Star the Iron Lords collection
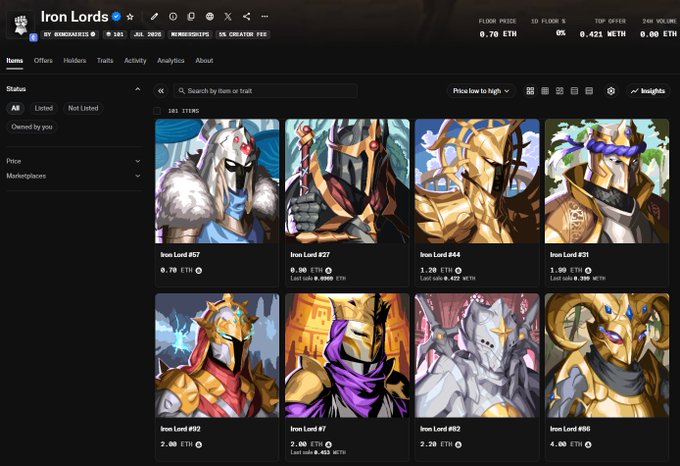This screenshot has height=466, width=680. (130, 17)
